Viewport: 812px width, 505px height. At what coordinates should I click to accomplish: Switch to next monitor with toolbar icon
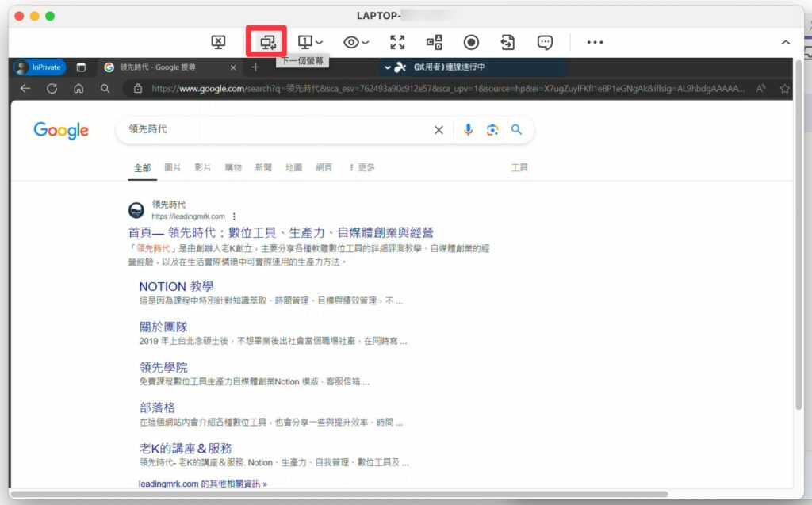(x=268, y=42)
